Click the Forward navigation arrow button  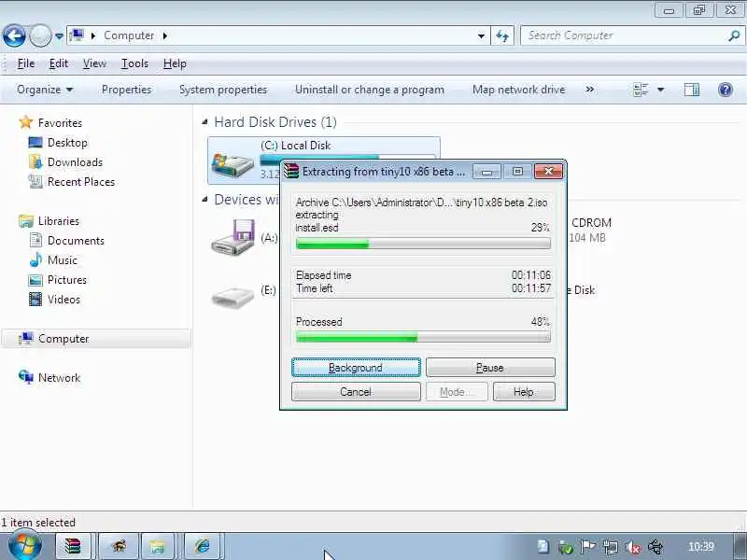point(40,35)
